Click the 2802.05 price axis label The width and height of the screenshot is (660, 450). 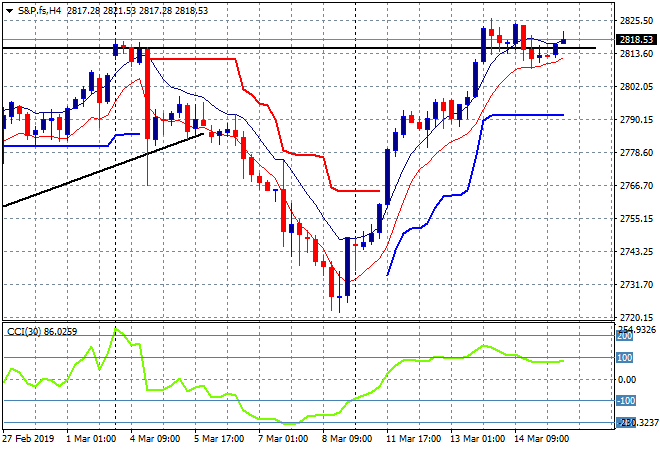tap(636, 87)
